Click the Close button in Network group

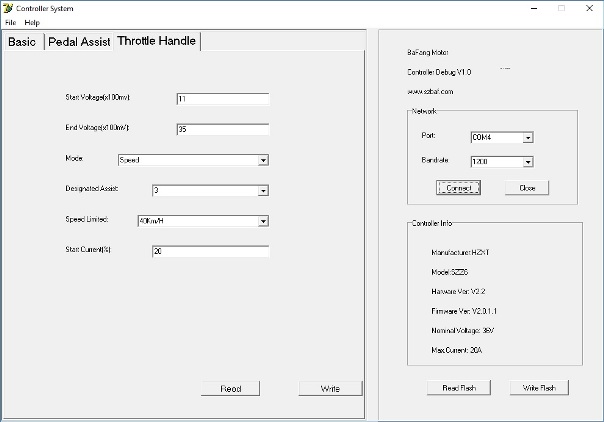point(527,188)
